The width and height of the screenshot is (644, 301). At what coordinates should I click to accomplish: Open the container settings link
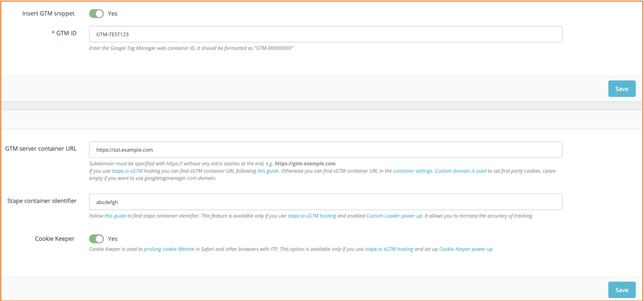[413, 171]
